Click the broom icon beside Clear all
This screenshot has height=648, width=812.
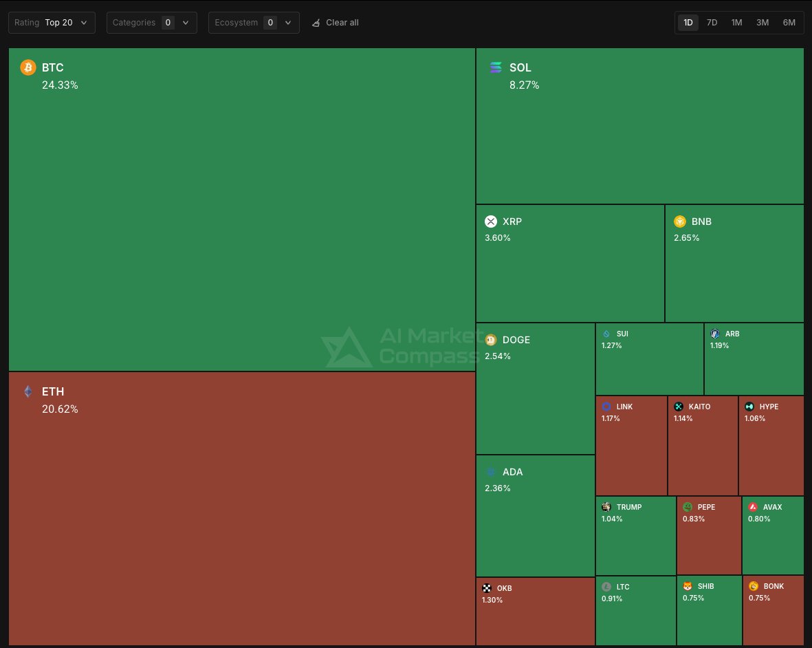point(316,23)
